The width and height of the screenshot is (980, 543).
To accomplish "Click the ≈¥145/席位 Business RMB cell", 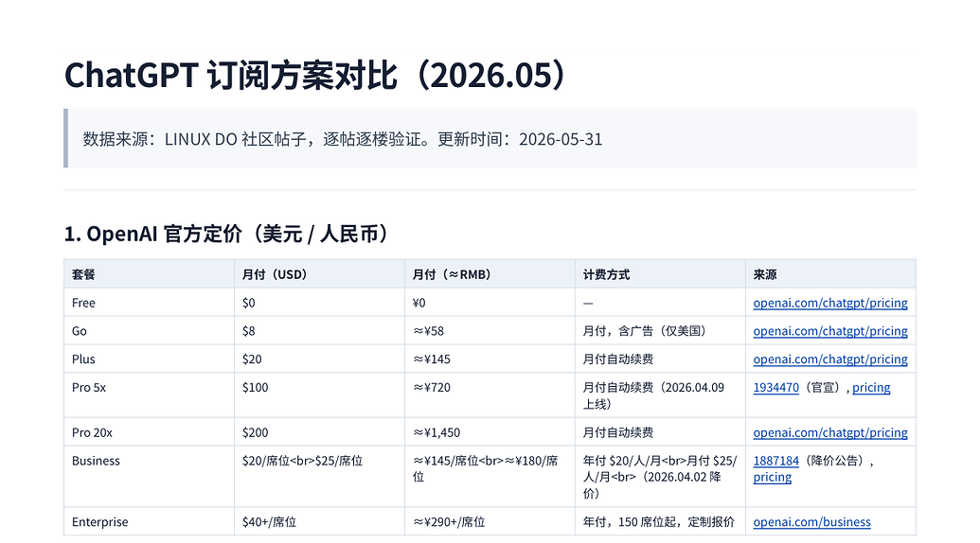I will 490,476.
